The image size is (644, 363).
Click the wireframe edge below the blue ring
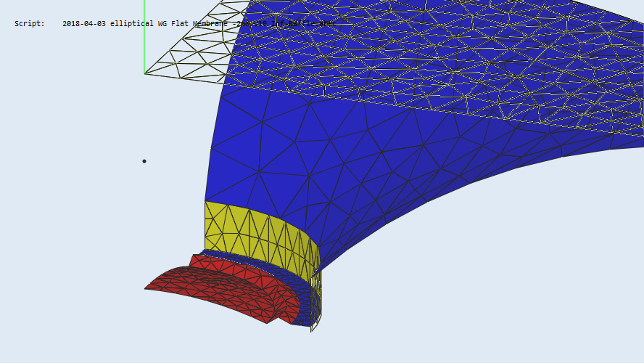tap(314, 328)
